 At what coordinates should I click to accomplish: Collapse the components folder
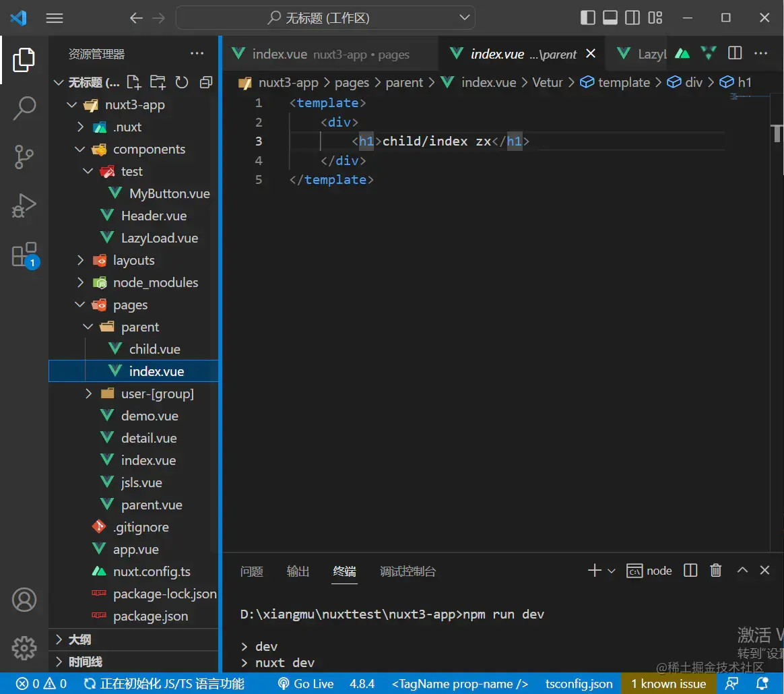point(80,149)
